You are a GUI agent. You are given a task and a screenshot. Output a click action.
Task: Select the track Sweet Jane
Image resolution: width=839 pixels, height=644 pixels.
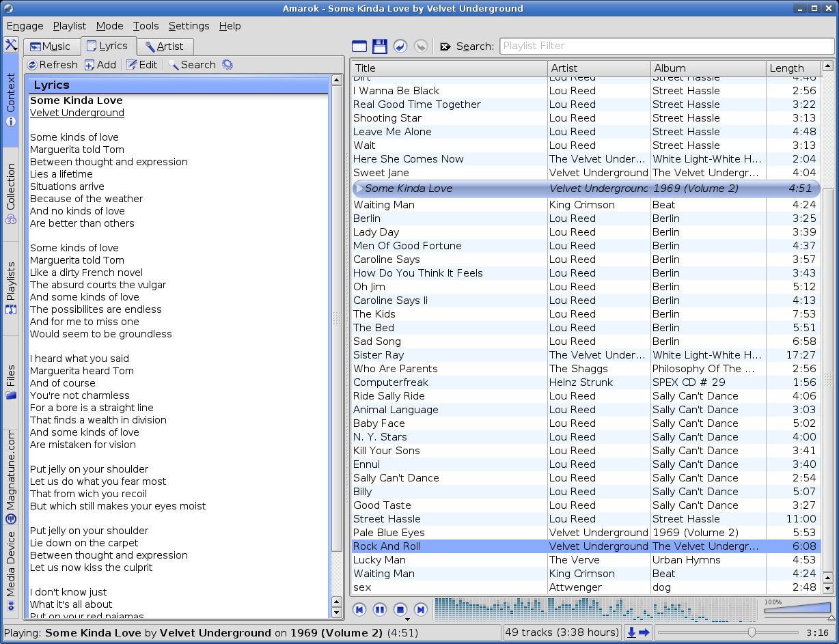click(587, 173)
